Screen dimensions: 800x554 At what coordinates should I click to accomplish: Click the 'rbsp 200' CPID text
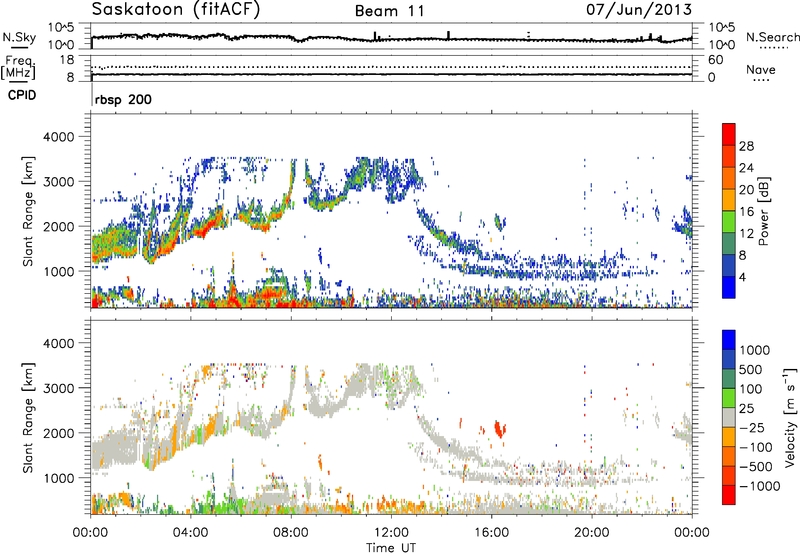click(123, 99)
